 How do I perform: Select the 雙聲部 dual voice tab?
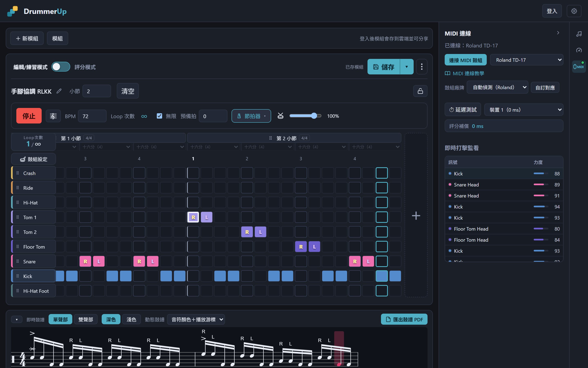86,319
